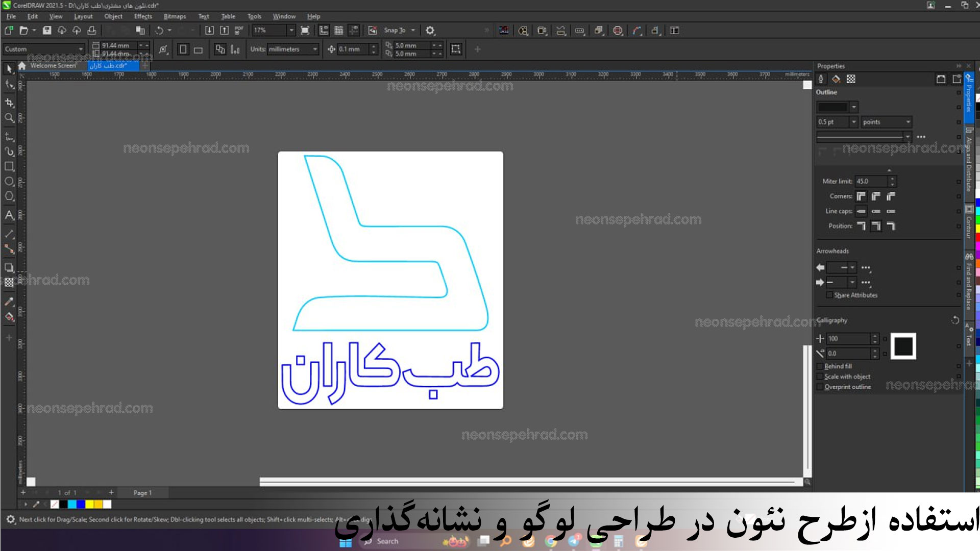Click the Page 1 tab
This screenshot has width=980, height=551.
[142, 493]
